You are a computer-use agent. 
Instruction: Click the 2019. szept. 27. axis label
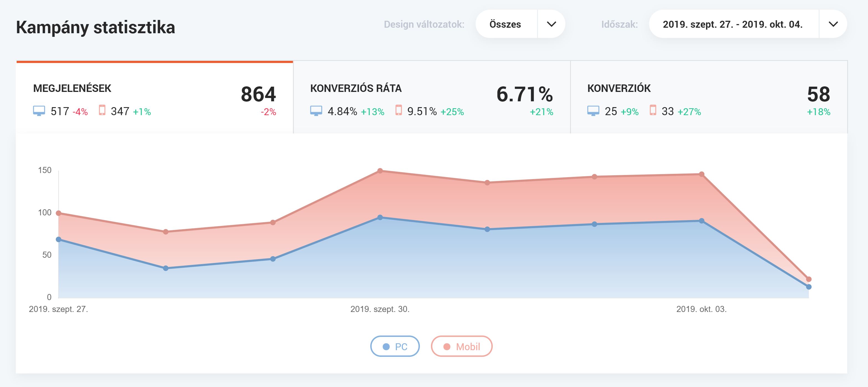[x=58, y=309]
